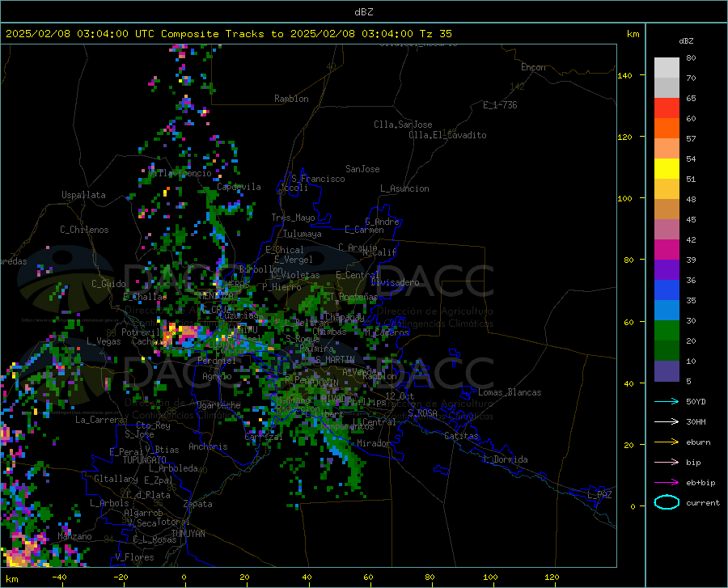Click the orange eburn arrow legend icon

click(667, 442)
